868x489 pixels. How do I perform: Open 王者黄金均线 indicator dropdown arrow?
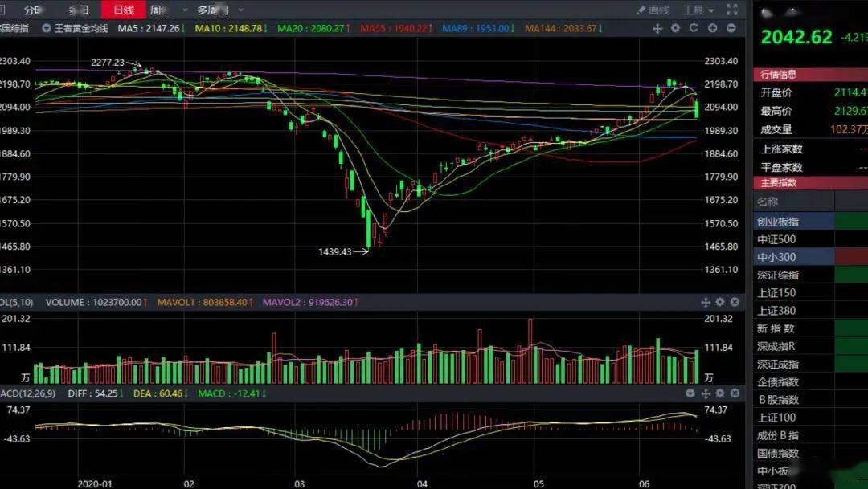coord(47,28)
